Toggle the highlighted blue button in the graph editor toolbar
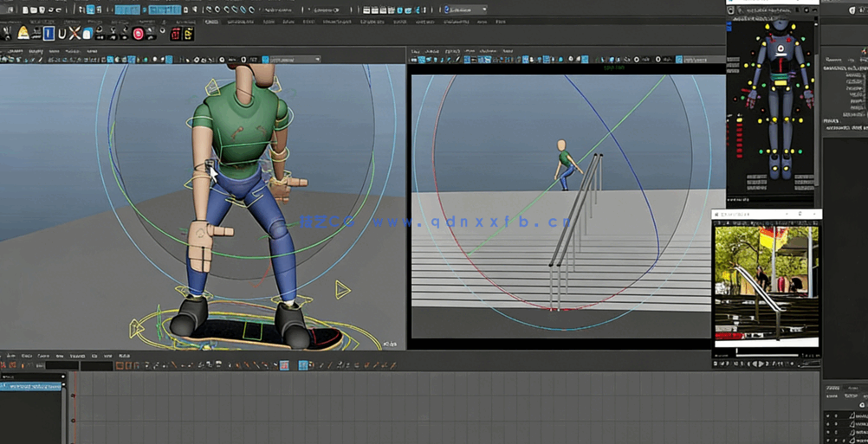This screenshot has height=444, width=868. pos(303,366)
